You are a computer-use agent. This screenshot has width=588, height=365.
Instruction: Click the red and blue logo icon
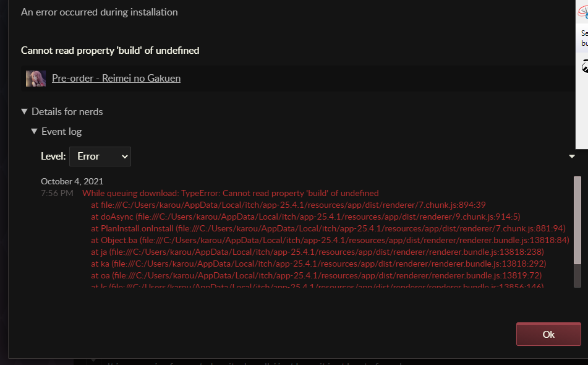click(584, 12)
